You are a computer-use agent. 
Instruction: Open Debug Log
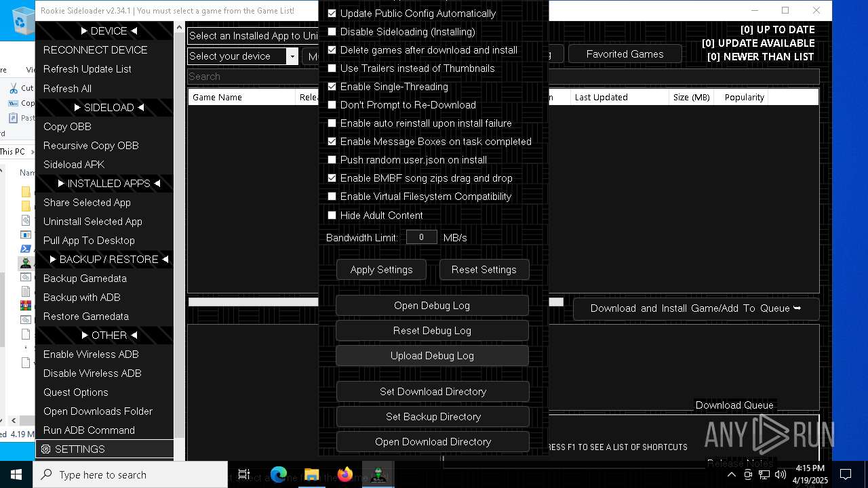432,306
